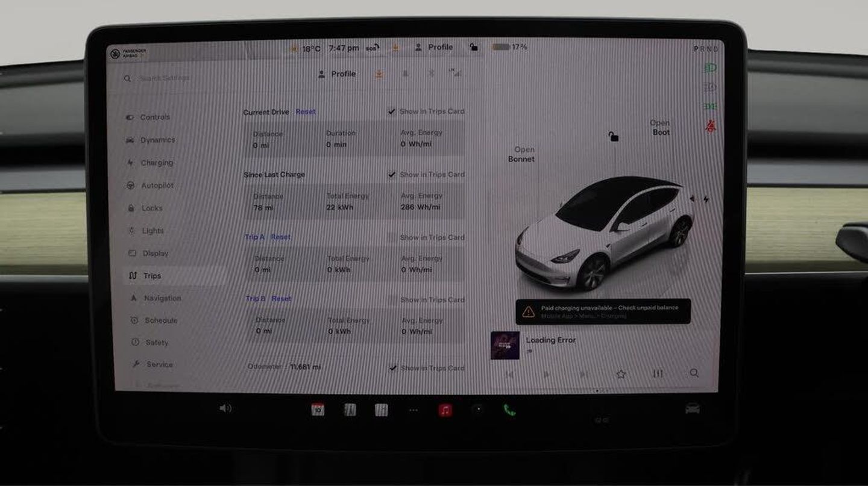
Task: Tap Open Boot on the car view
Action: coord(660,128)
